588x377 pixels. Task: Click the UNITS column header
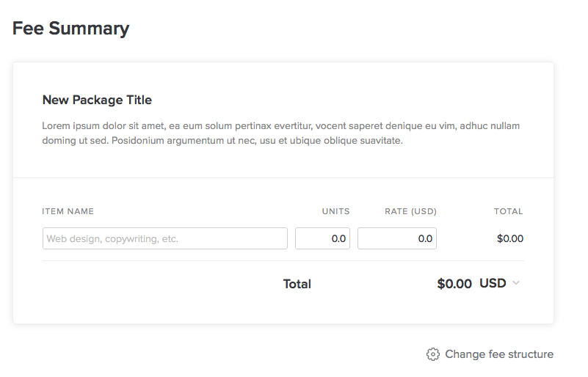coord(336,211)
